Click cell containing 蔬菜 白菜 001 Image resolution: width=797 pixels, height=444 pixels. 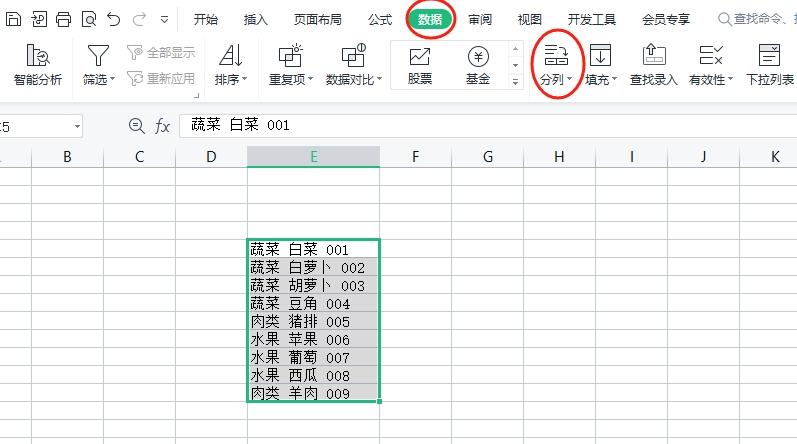(314, 249)
